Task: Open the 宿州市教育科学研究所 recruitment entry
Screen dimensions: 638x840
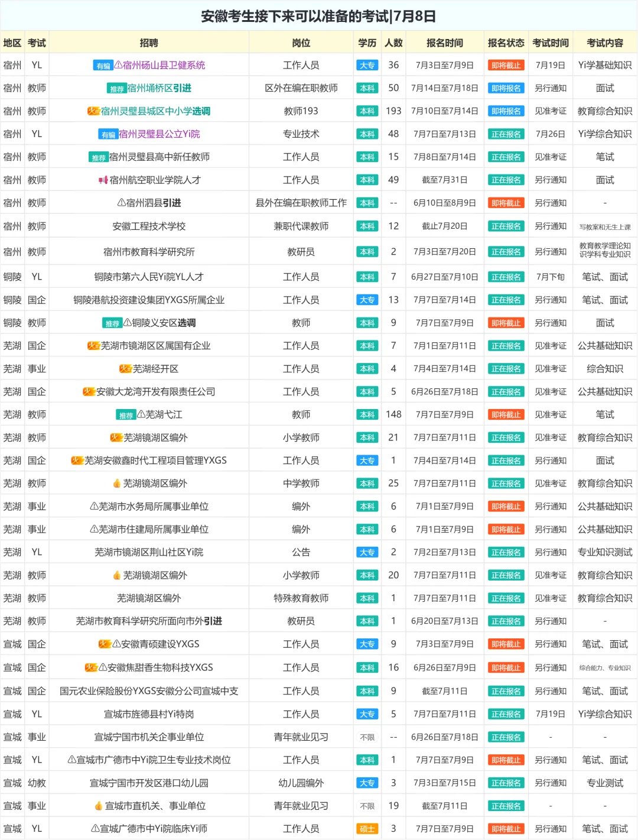Action: point(149,252)
